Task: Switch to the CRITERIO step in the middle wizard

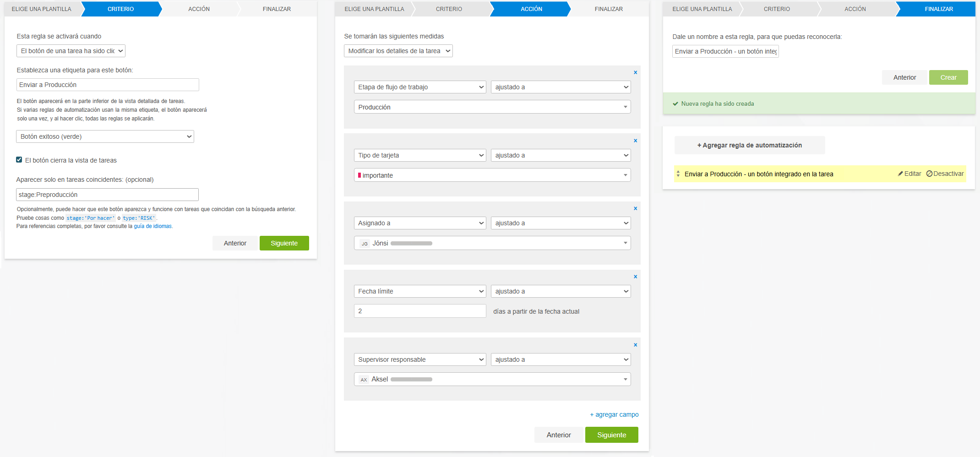Action: pyautogui.click(x=448, y=9)
